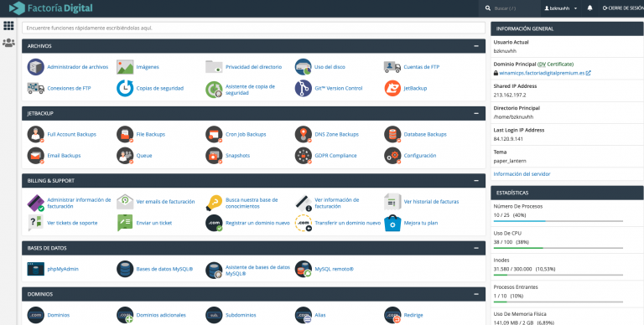Image resolution: width=644 pixels, height=325 pixels.
Task: Open the MySQL remoto icon
Action: 303,269
